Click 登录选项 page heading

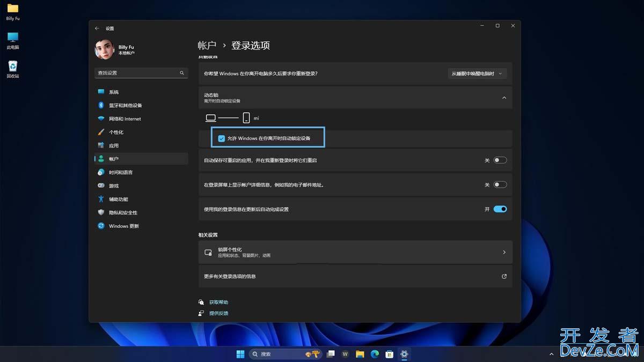[x=251, y=46]
